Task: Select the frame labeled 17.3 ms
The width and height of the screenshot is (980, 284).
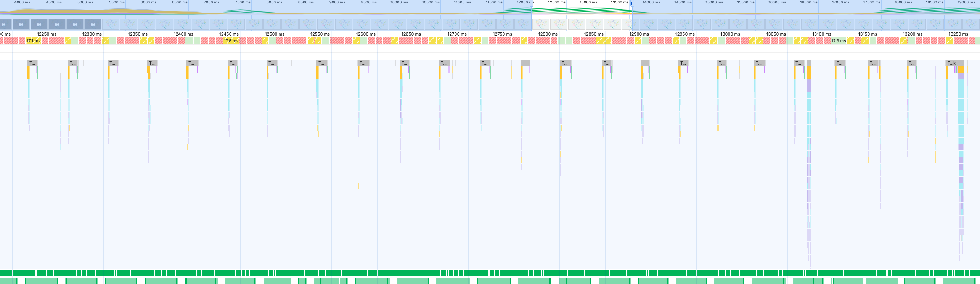Action: [839, 41]
